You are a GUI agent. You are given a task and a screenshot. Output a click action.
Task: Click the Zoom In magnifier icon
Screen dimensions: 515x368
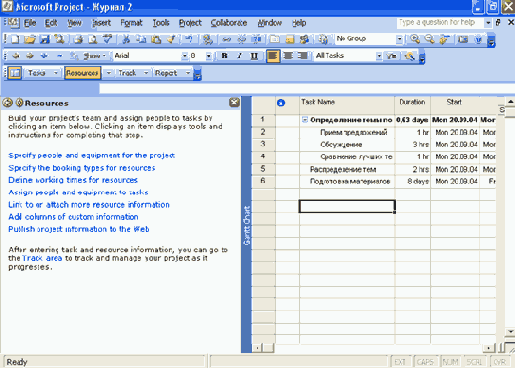(x=415, y=39)
